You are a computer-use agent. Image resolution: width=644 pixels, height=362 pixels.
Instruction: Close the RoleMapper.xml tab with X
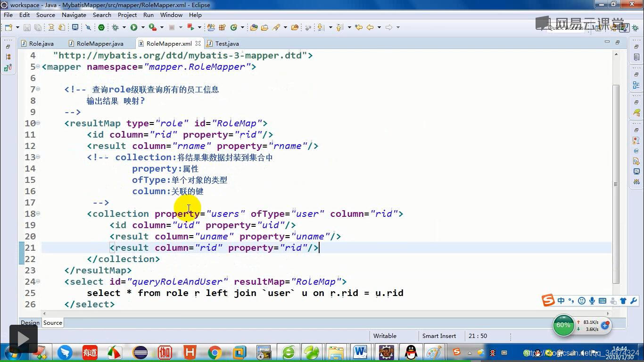198,43
